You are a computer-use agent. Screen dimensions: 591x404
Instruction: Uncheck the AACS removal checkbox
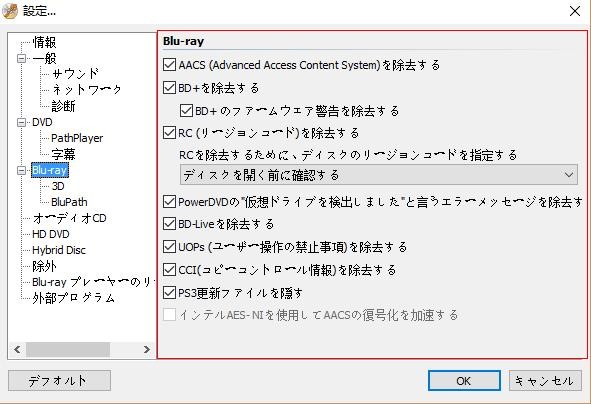[169, 65]
